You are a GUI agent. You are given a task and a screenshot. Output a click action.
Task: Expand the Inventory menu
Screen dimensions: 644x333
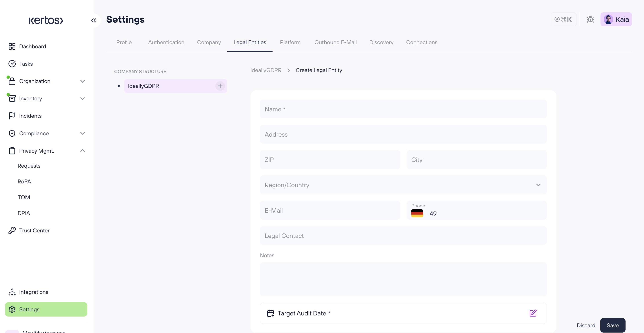(x=82, y=98)
